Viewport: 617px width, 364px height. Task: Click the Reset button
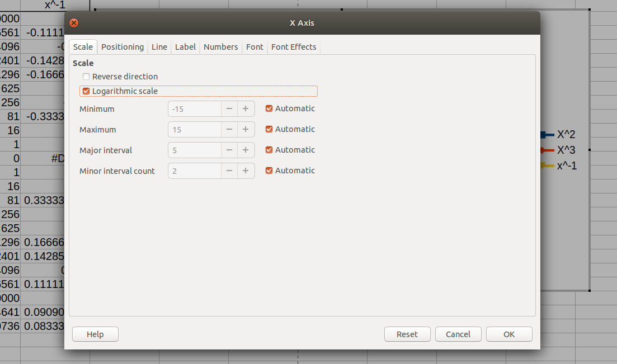coord(407,334)
